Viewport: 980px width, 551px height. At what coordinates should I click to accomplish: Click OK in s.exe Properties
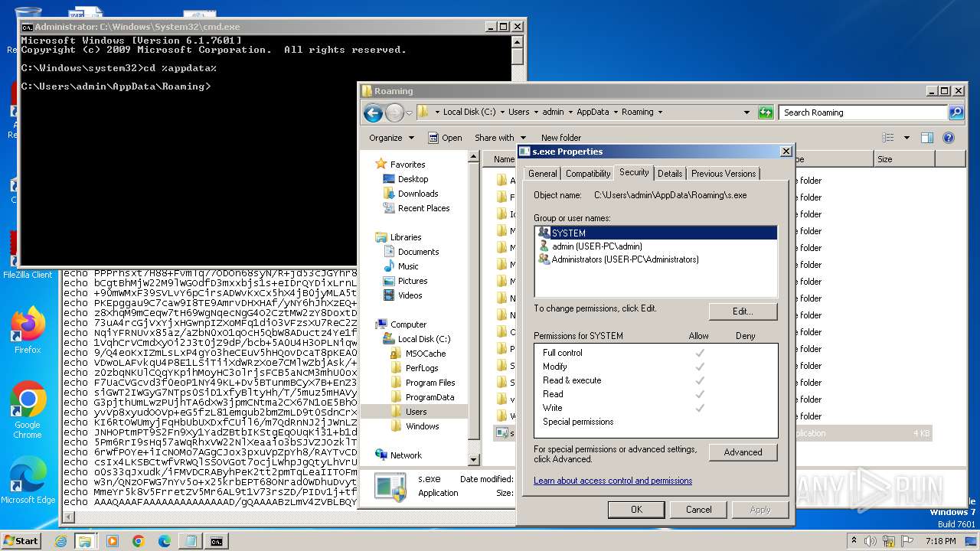[636, 510]
